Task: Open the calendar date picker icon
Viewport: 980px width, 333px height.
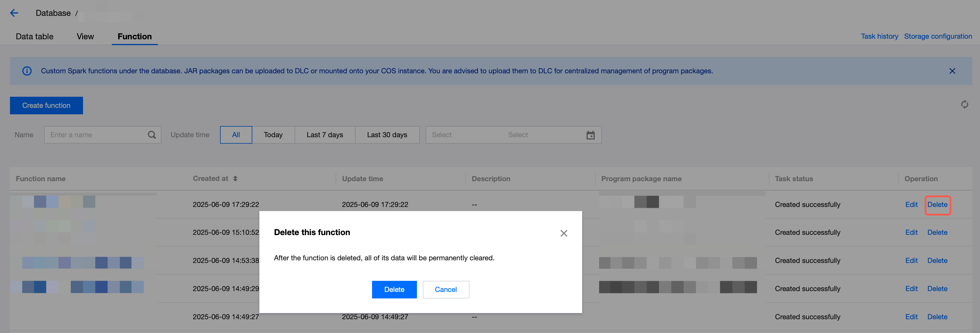Action: (590, 135)
